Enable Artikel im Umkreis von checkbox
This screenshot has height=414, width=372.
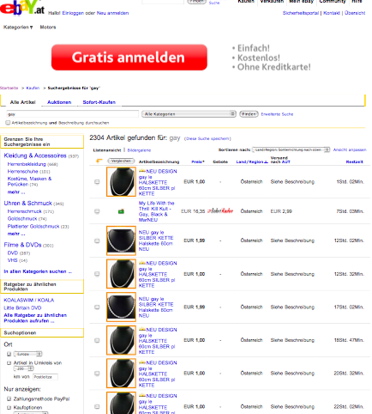tap(9, 363)
